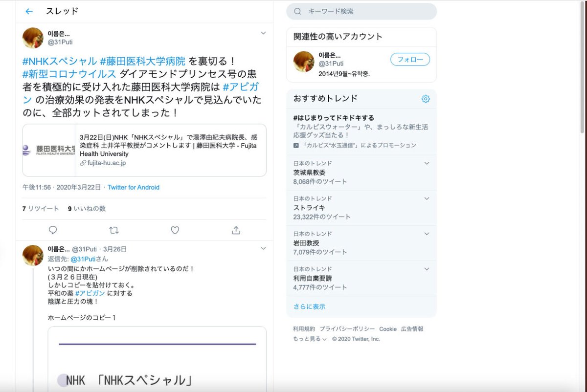
Task: Open trends settings gear icon
Action: tap(426, 99)
